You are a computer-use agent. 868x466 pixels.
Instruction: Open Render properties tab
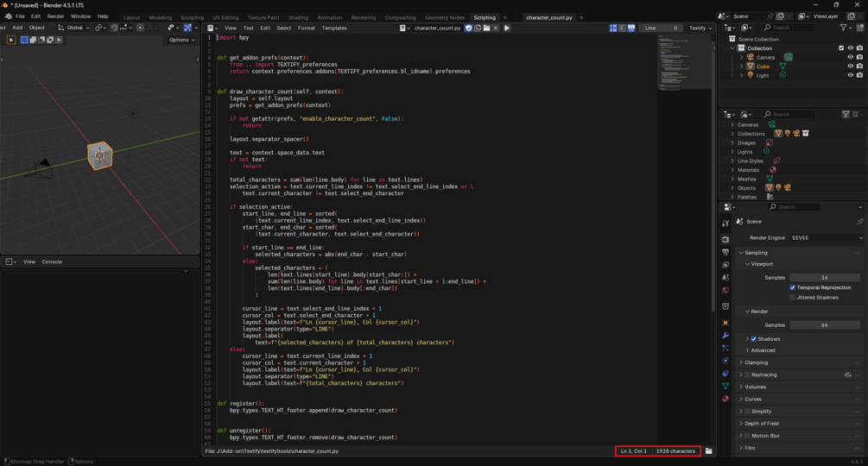725,239
